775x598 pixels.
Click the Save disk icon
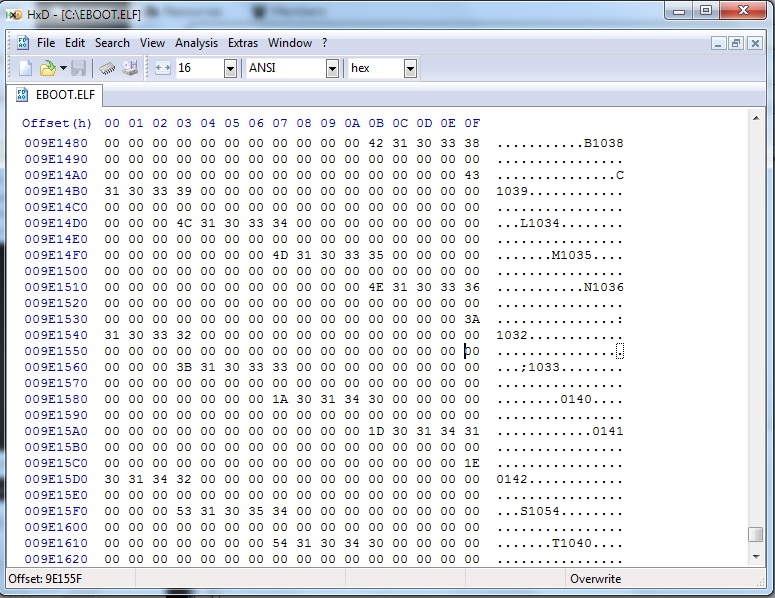[79, 68]
